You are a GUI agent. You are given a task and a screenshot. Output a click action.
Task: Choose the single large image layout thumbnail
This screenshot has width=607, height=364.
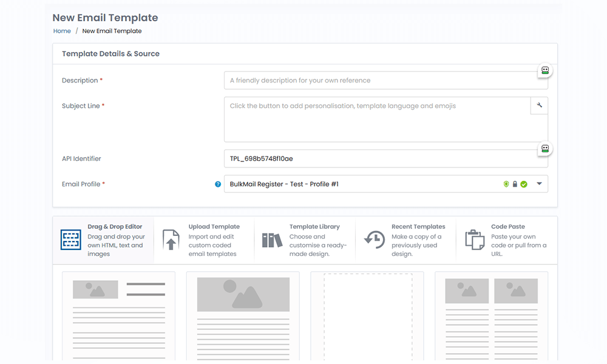coord(243,316)
